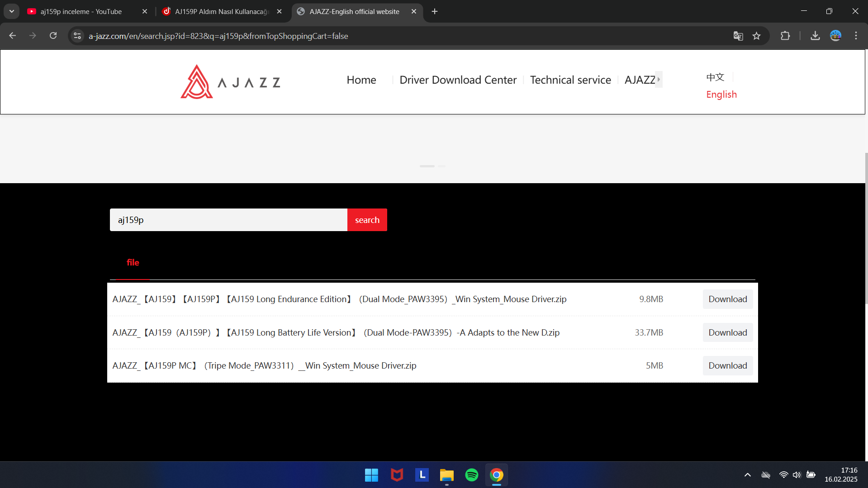
Task: Click the 5MB file size
Action: [x=654, y=366]
